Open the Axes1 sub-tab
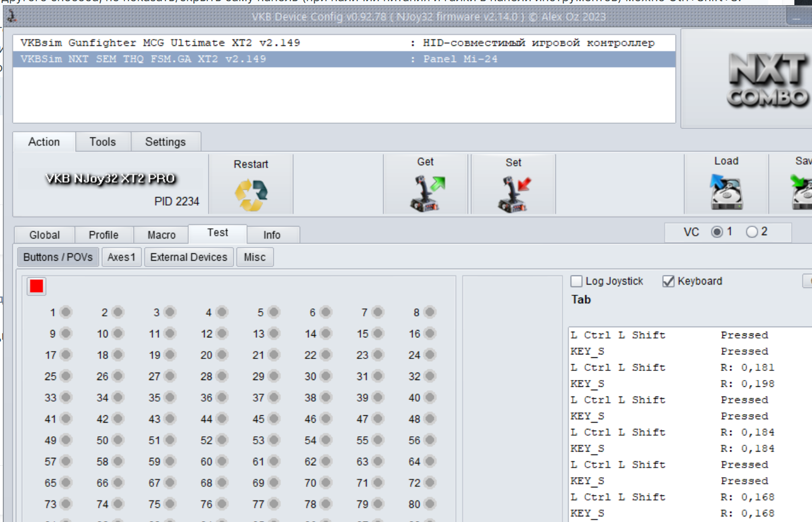812x522 pixels. coord(122,257)
